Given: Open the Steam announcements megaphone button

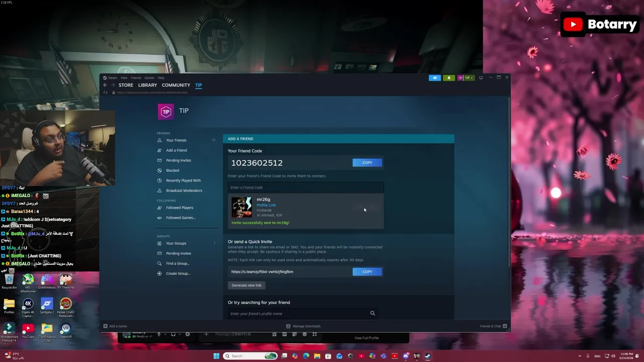Looking at the screenshot, I should click(x=435, y=78).
